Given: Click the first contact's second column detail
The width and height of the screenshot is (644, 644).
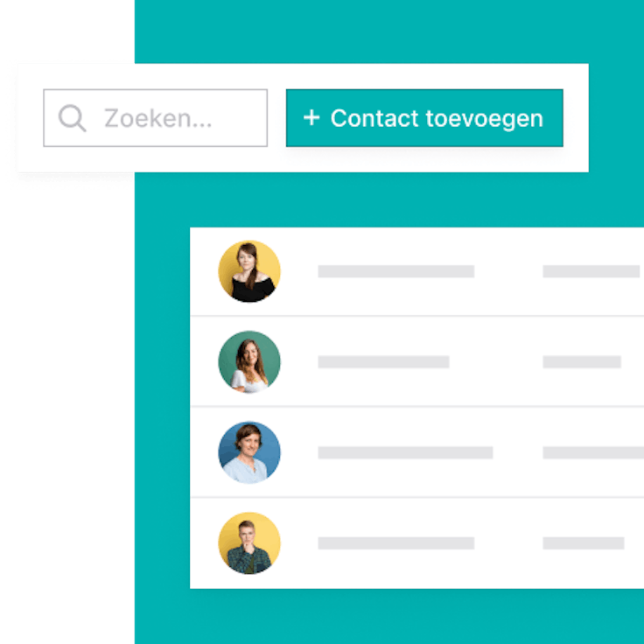Looking at the screenshot, I should click(x=591, y=271).
